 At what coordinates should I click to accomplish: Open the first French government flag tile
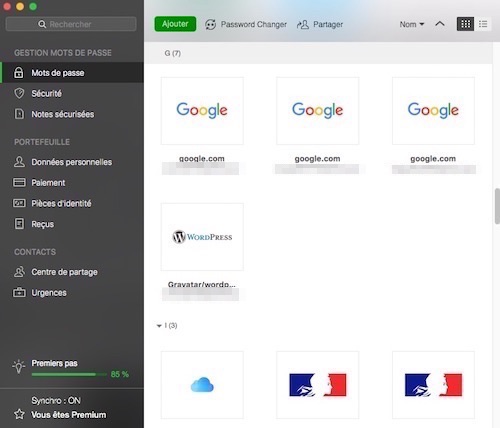317,385
